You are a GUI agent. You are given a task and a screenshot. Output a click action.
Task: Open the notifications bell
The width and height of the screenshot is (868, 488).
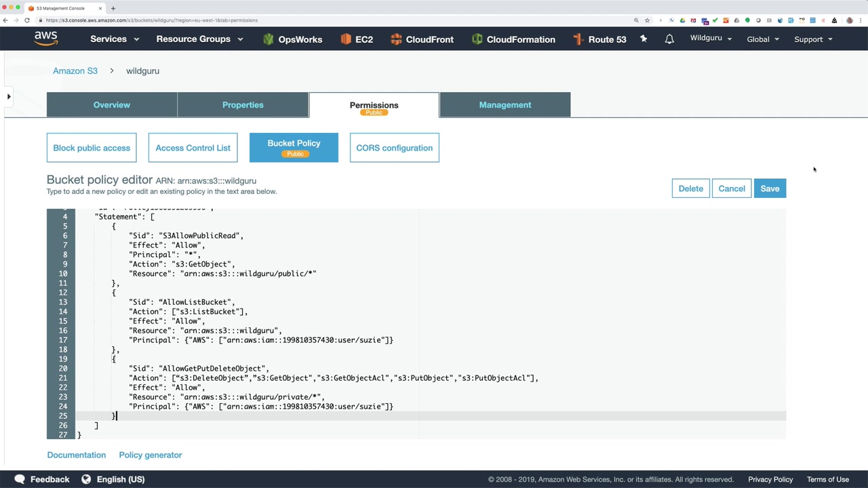[x=669, y=39]
